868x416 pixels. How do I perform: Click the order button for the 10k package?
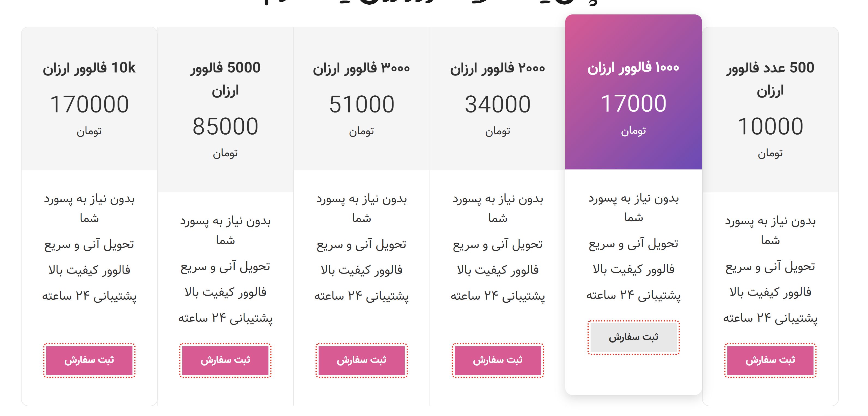pyautogui.click(x=89, y=360)
